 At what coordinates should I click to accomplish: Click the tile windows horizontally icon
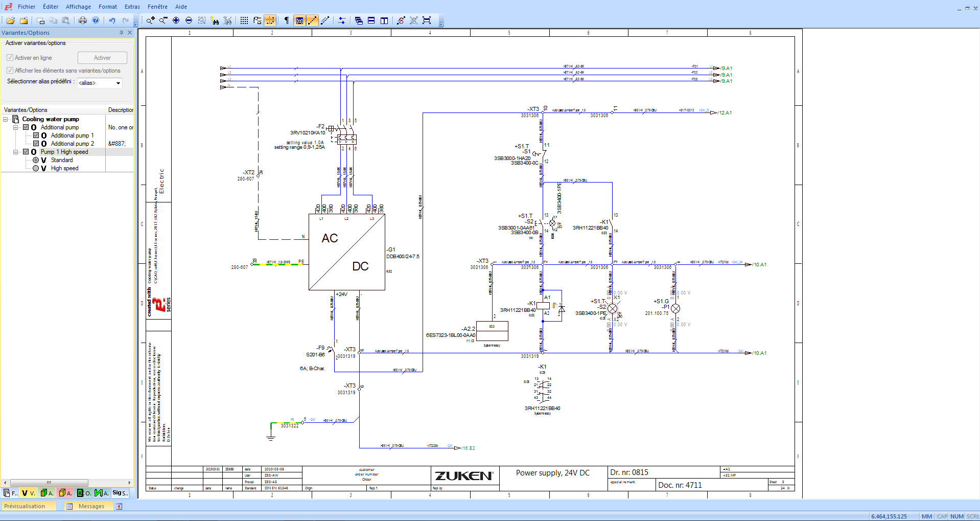tap(371, 20)
